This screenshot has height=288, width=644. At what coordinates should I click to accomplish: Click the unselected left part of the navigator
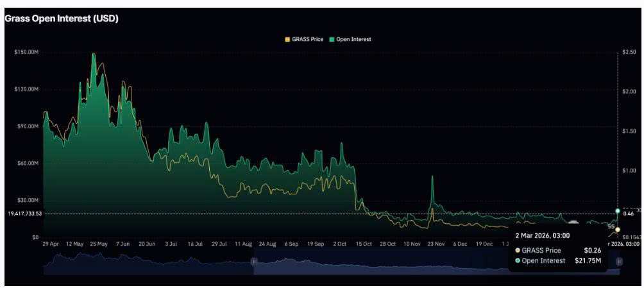point(148,263)
